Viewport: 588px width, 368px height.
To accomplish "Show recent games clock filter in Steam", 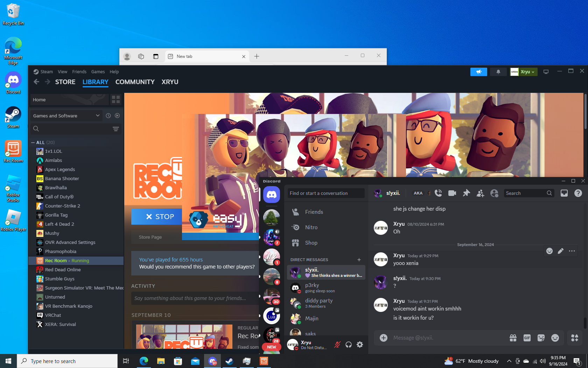I will (x=108, y=116).
